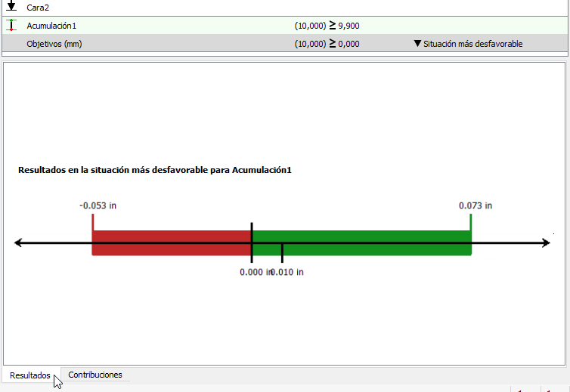Screen dimensions: 570x392
Task: Select the Cara2 row icon
Action: point(11,6)
